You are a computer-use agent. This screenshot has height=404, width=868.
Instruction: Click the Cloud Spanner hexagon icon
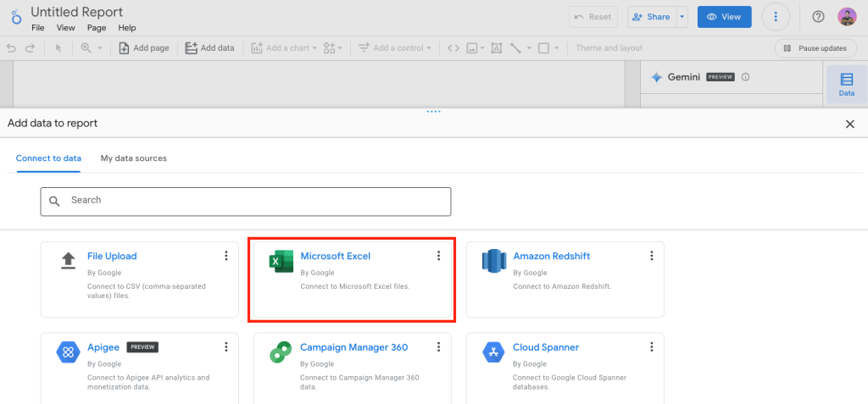tap(494, 352)
